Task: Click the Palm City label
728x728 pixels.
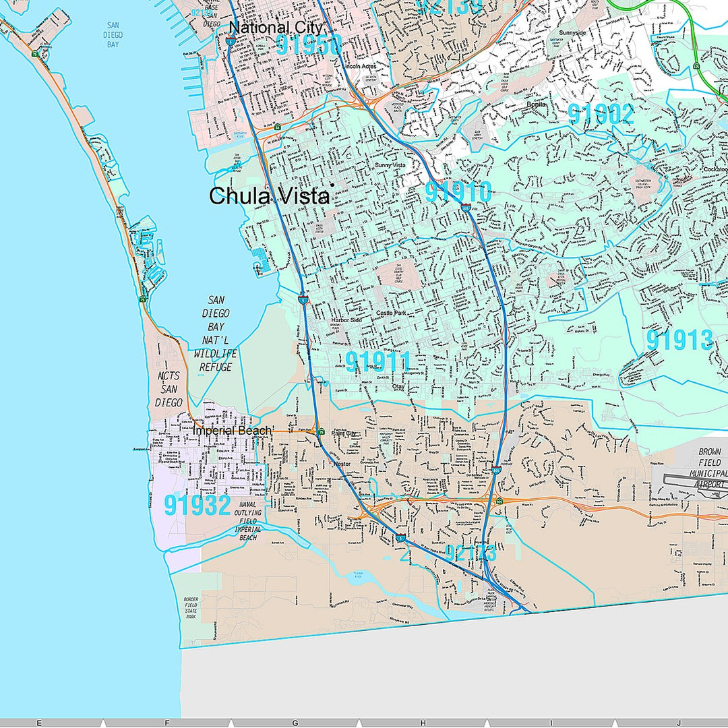Action: [344, 433]
